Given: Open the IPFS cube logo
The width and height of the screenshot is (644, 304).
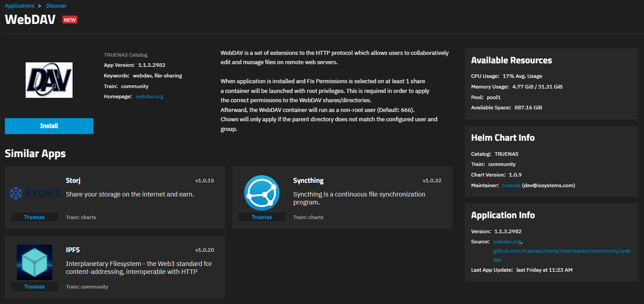Looking at the screenshot, I should coord(34,262).
